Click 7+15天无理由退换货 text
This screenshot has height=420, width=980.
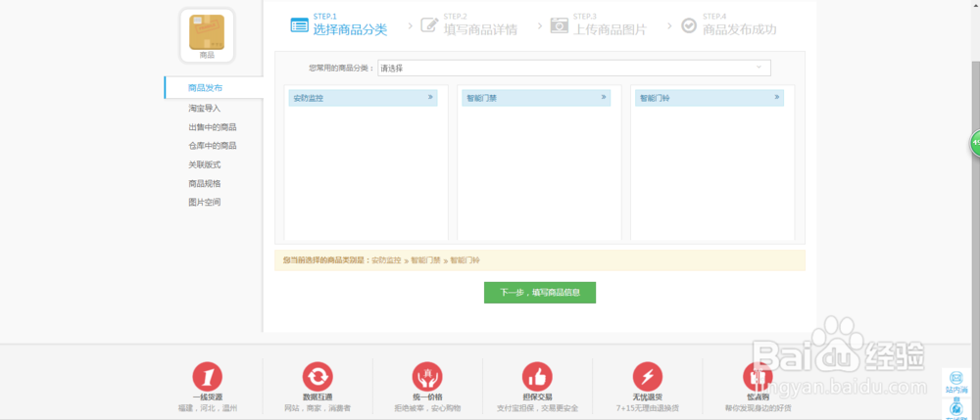[648, 409]
